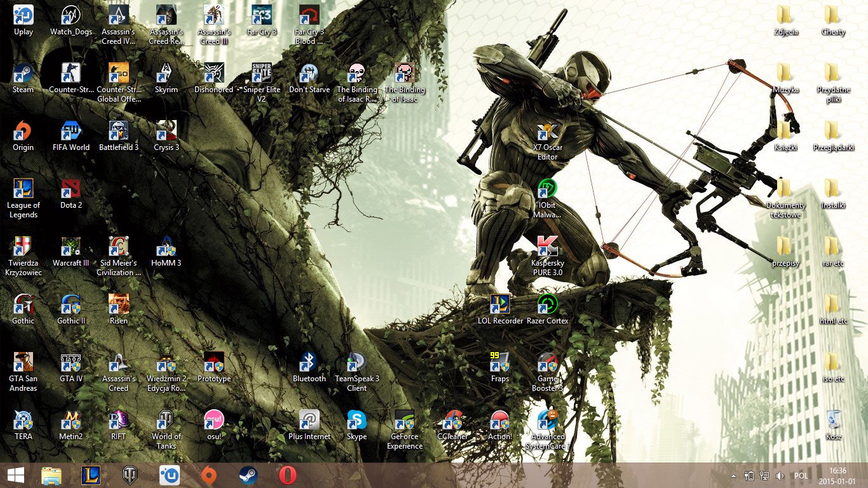Select the Cheaty folder
The height and width of the screenshot is (488, 868).
coord(834,20)
